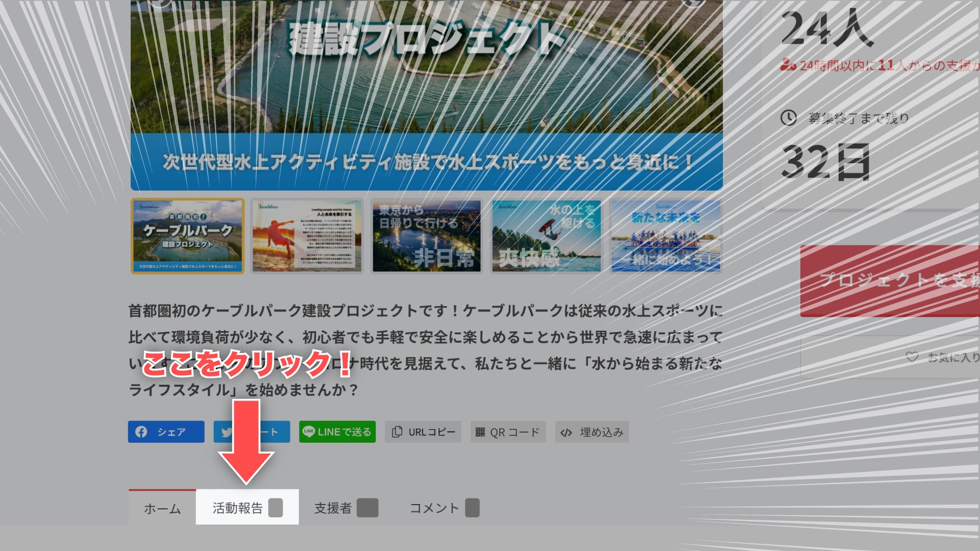Click the QR code icon
The width and height of the screenshot is (980, 551).
[x=480, y=432]
